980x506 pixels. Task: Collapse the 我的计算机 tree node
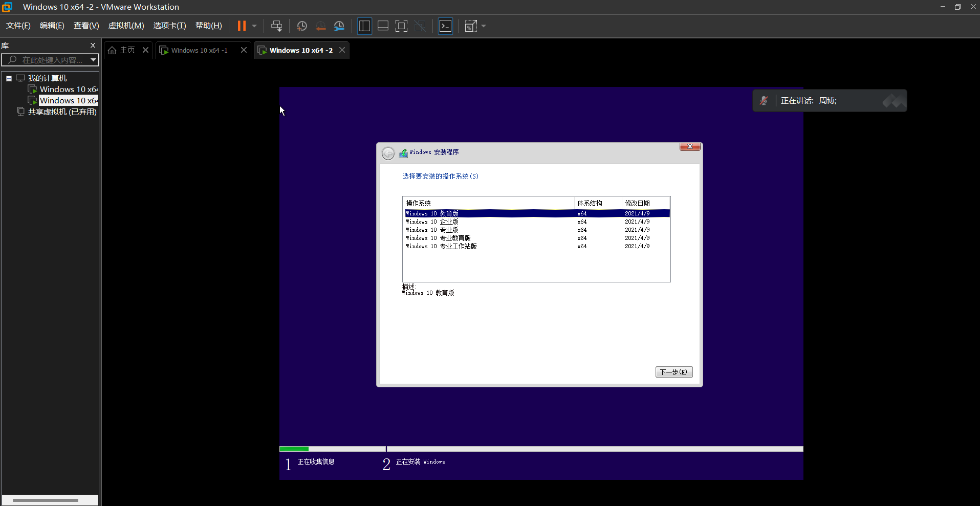coord(9,78)
